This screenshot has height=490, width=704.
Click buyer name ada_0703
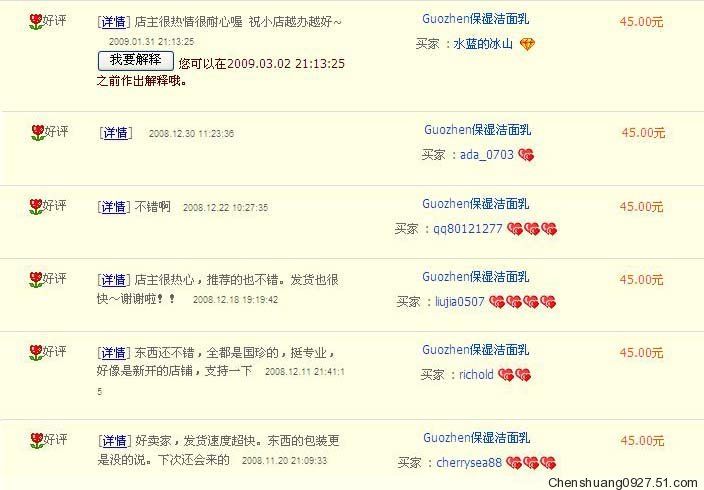(x=486, y=155)
